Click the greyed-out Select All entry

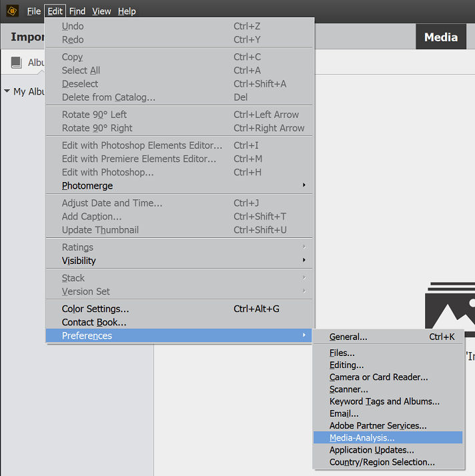point(179,70)
